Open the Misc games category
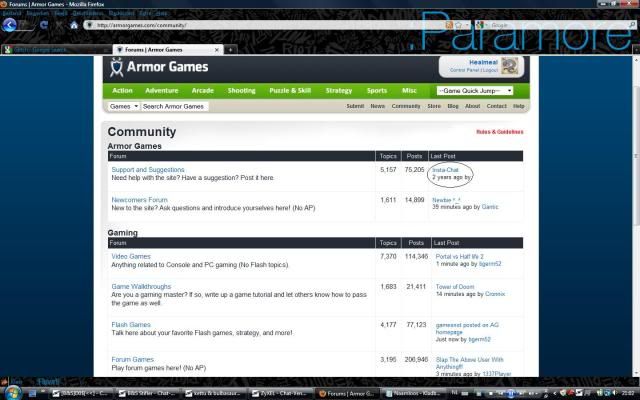This screenshot has height=400, width=640. pos(409,91)
